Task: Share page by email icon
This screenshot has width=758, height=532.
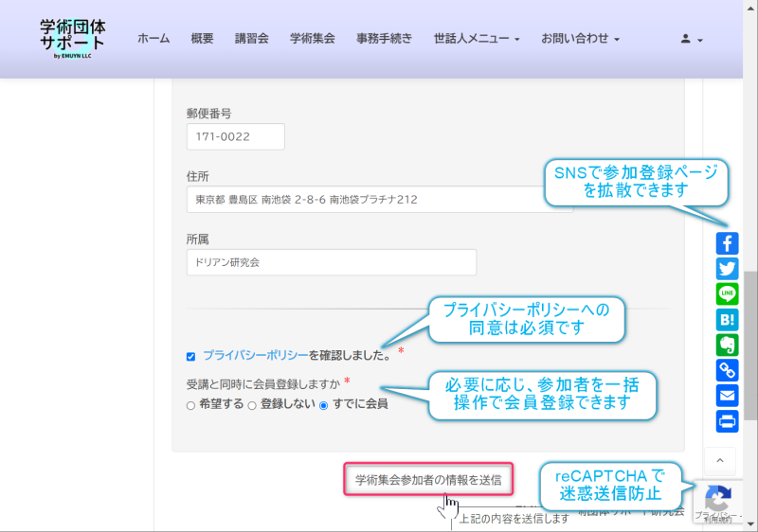Action: click(727, 396)
